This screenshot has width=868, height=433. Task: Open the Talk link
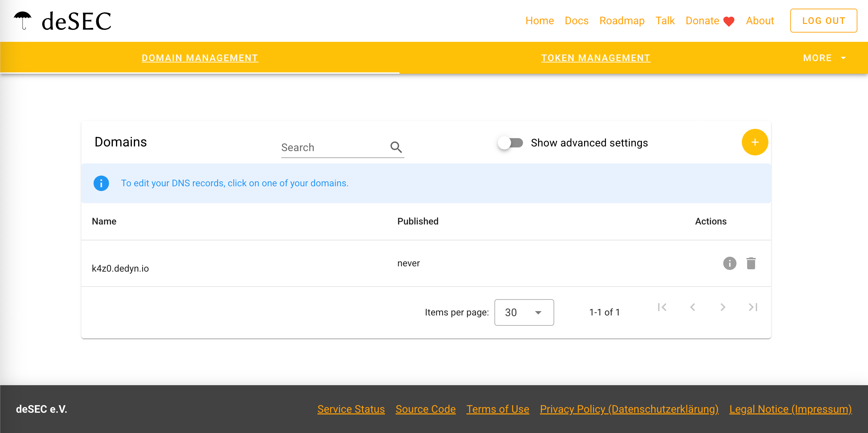click(665, 21)
